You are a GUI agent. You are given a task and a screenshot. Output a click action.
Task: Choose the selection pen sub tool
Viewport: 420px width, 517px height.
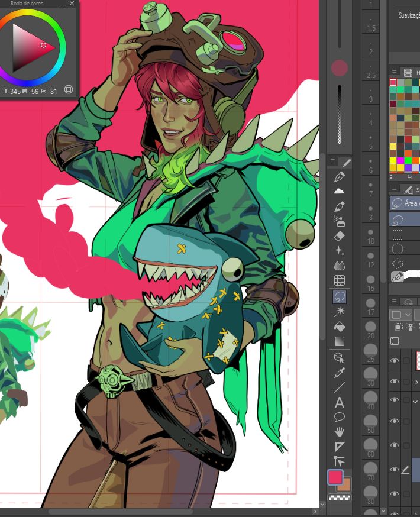[x=398, y=276]
